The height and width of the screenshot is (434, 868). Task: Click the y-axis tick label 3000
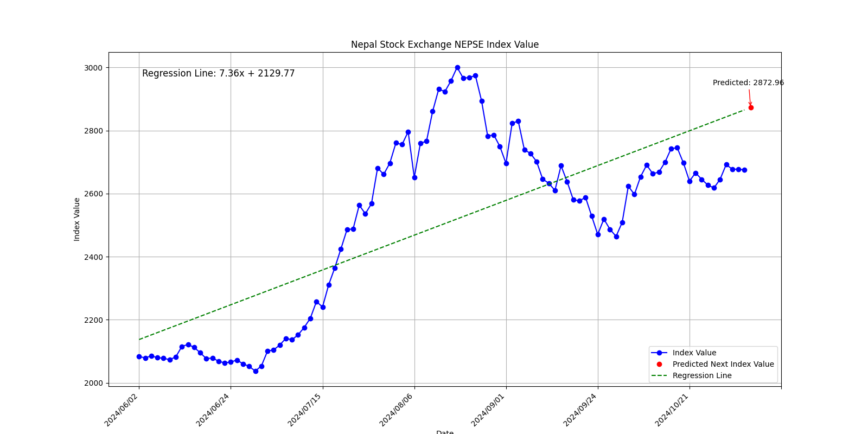[93, 68]
